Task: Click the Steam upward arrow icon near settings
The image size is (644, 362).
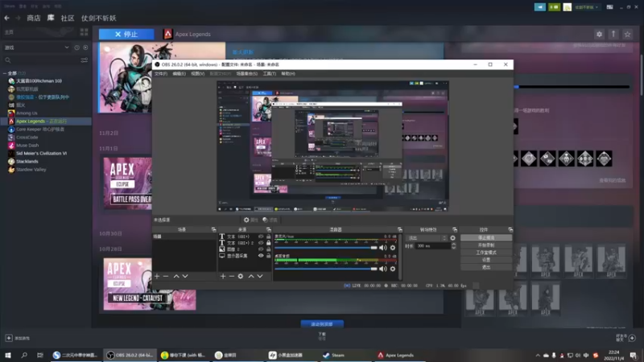Action: tap(613, 35)
